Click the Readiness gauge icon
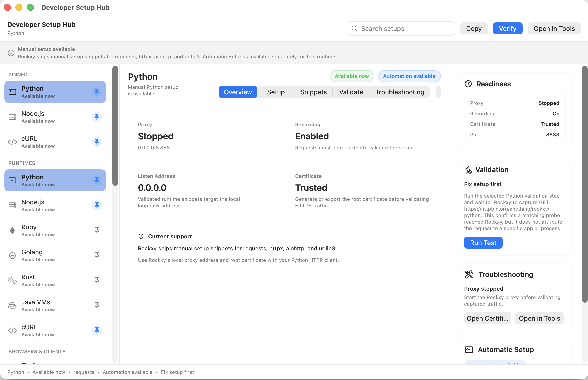Image resolution: width=588 pixels, height=380 pixels. (468, 84)
